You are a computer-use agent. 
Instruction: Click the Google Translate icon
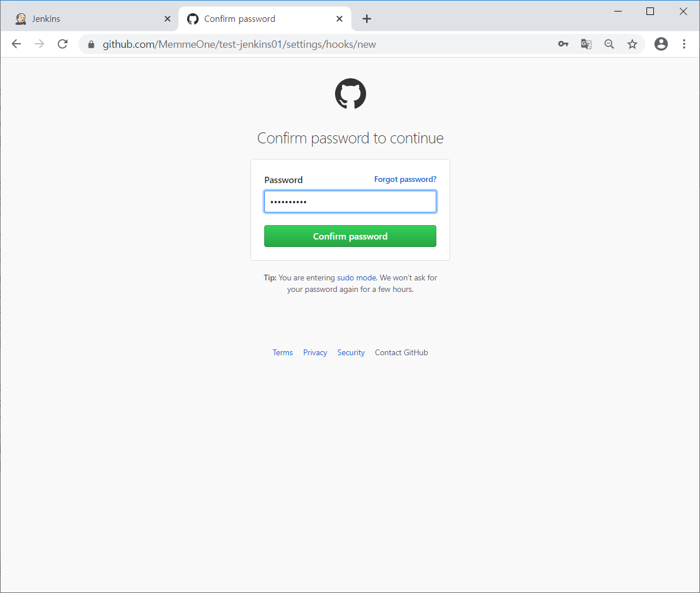[586, 44]
